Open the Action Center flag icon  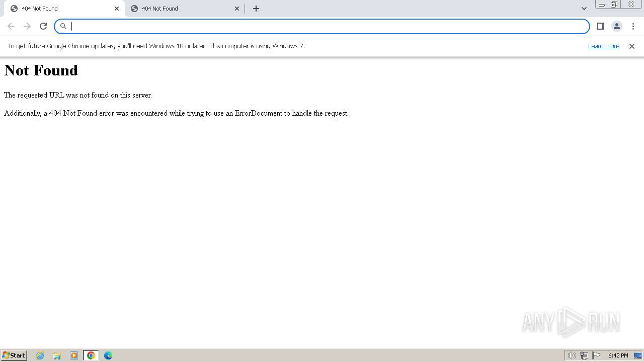click(596, 355)
